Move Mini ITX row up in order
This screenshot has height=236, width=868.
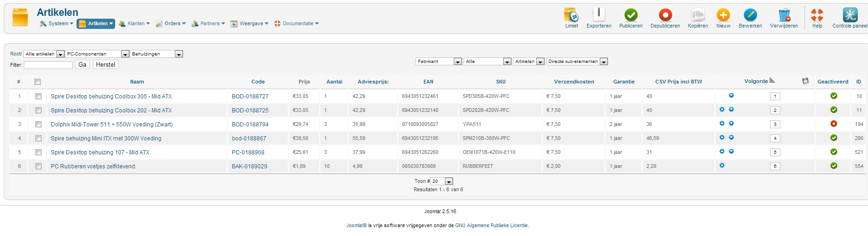click(722, 138)
